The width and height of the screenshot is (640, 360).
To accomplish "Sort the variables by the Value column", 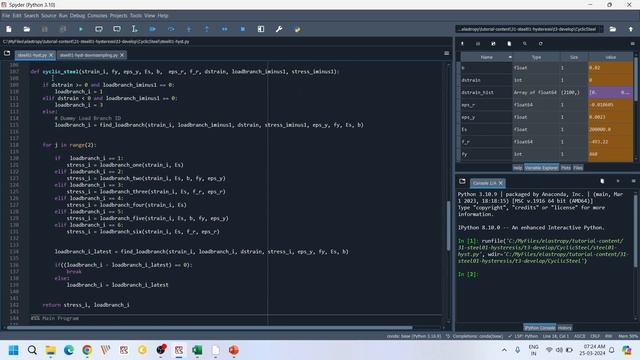I will click(x=611, y=57).
